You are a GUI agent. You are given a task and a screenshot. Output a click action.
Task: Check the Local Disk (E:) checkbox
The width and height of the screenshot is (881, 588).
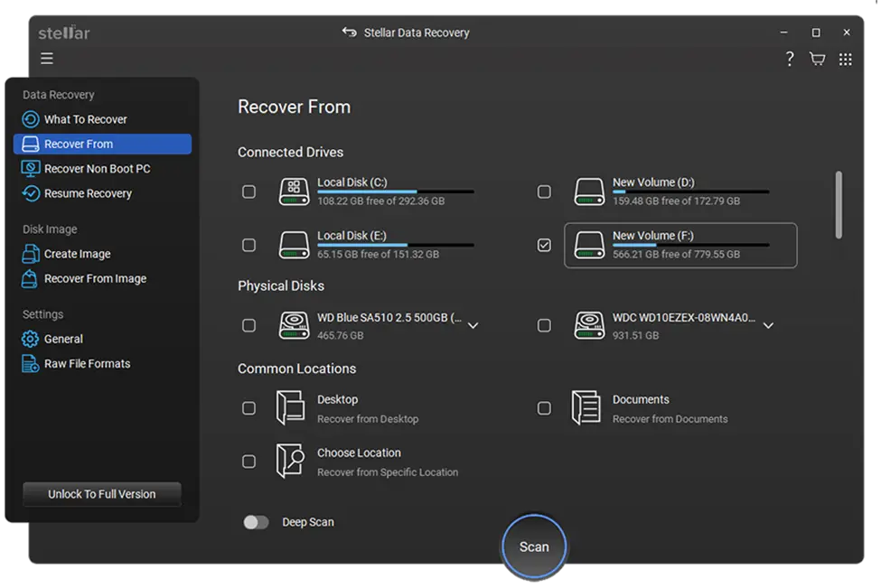pos(248,246)
